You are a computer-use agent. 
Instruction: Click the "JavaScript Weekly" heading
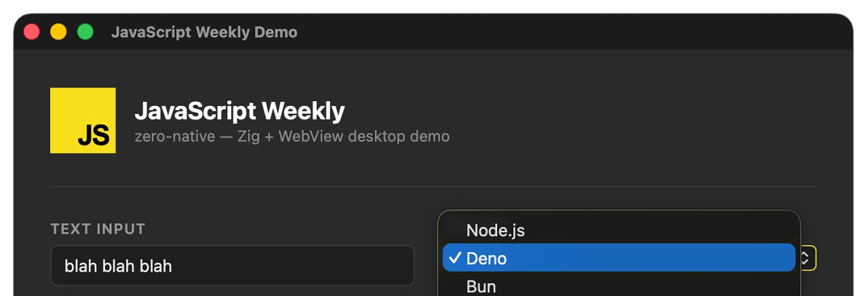[x=239, y=111]
